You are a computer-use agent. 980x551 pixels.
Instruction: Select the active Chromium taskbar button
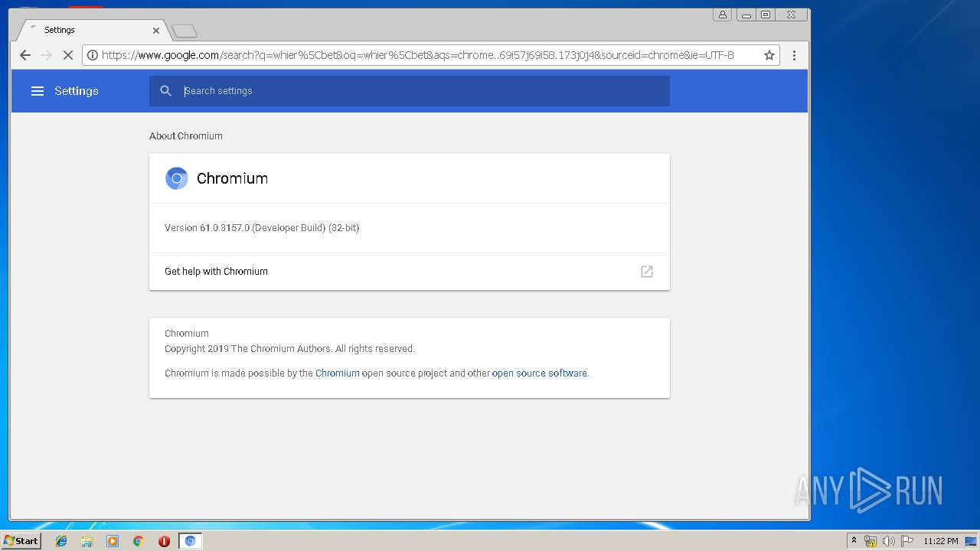tap(190, 541)
